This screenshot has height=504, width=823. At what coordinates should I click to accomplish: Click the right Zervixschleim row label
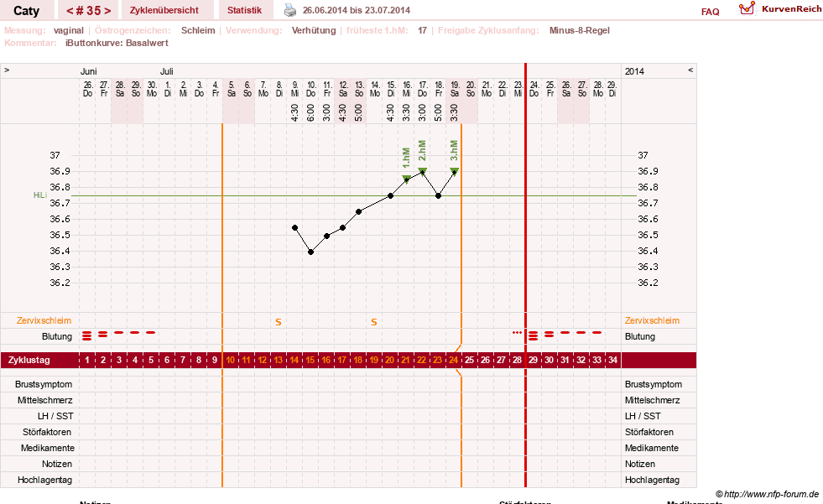(x=652, y=320)
